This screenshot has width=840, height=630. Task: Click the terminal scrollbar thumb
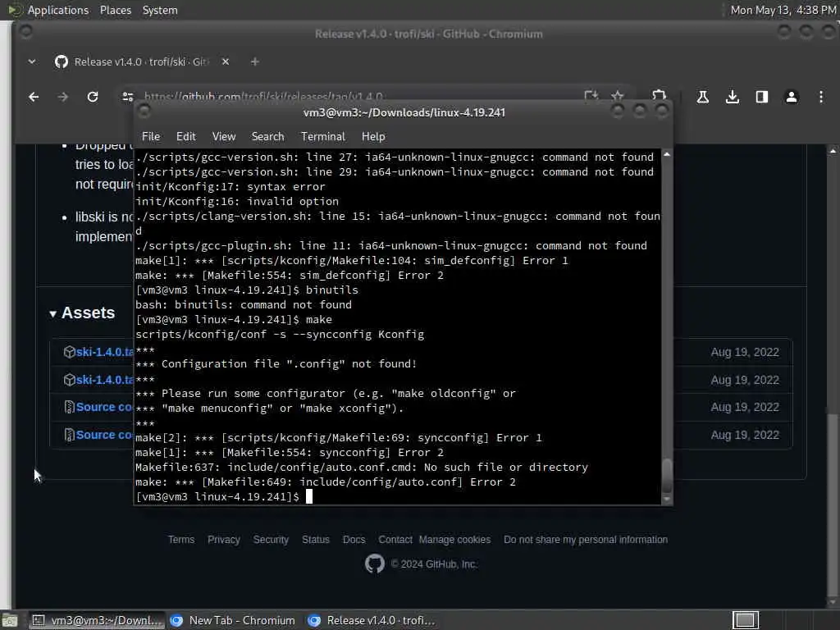coord(666,475)
